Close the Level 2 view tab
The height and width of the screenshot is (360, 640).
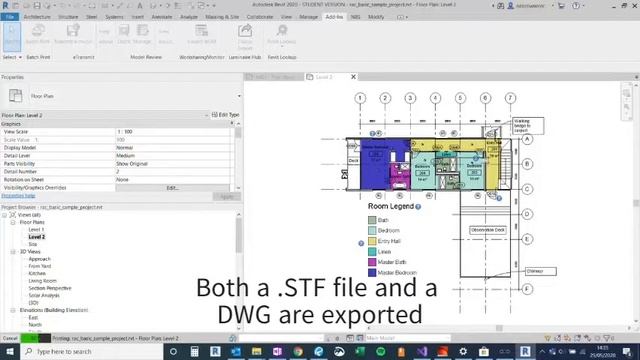click(x=353, y=77)
